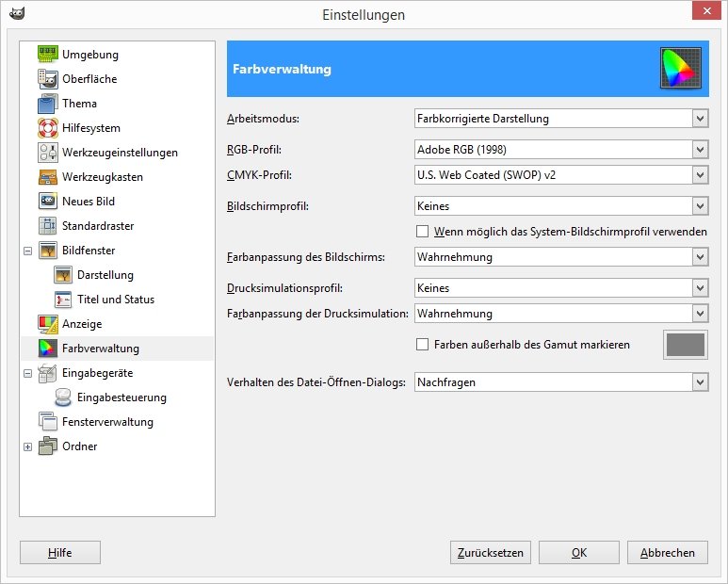Image resolution: width=728 pixels, height=584 pixels.
Task: Click the gray gamut warning color swatch
Action: pyautogui.click(x=686, y=345)
